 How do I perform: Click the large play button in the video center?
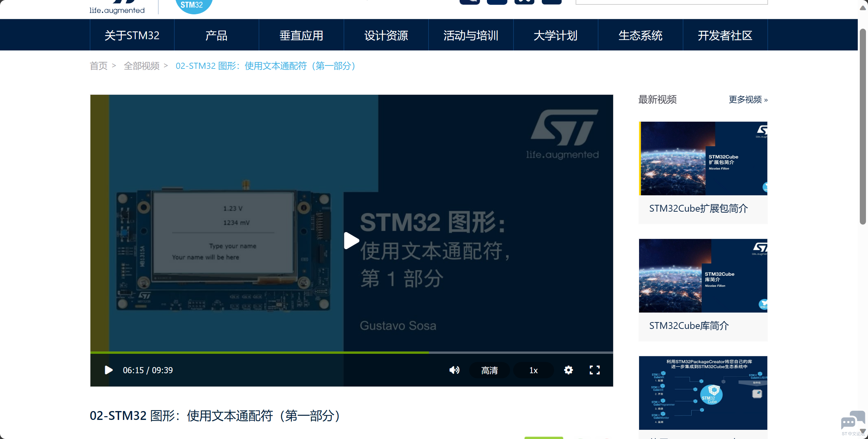pos(351,241)
